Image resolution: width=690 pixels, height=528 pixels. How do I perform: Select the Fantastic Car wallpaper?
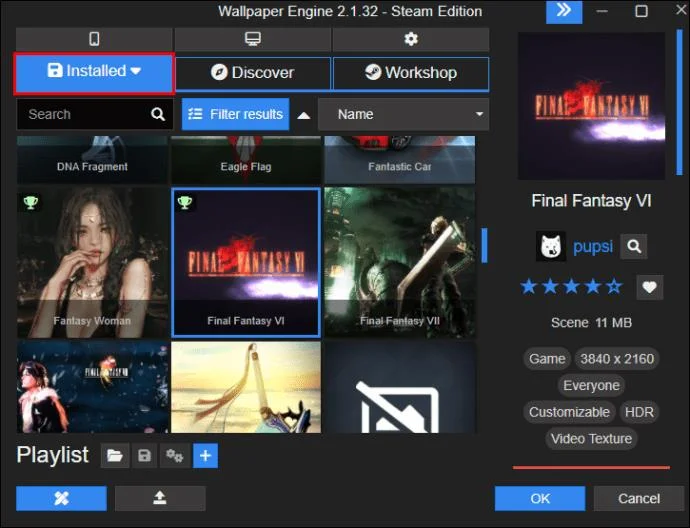click(x=400, y=160)
